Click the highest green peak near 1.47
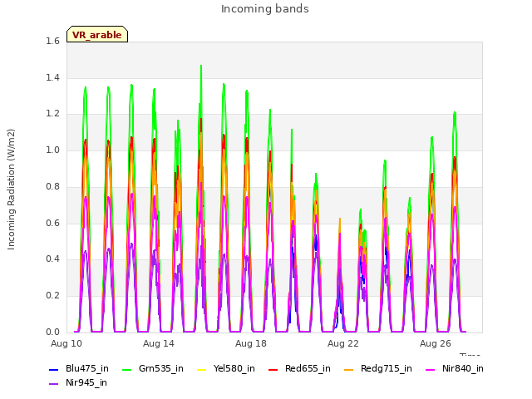Screen dimensions: 532x399 click(201, 66)
